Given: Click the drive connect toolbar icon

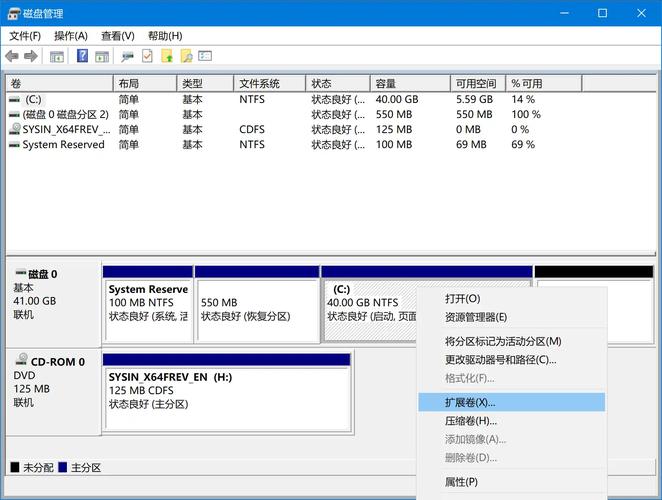Looking at the screenshot, I should [127, 56].
